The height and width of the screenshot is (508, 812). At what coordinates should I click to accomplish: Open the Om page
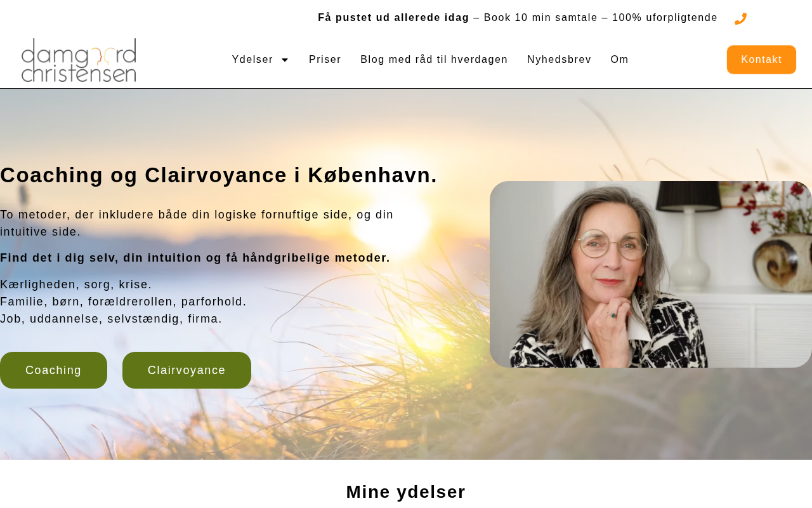pyautogui.click(x=619, y=60)
